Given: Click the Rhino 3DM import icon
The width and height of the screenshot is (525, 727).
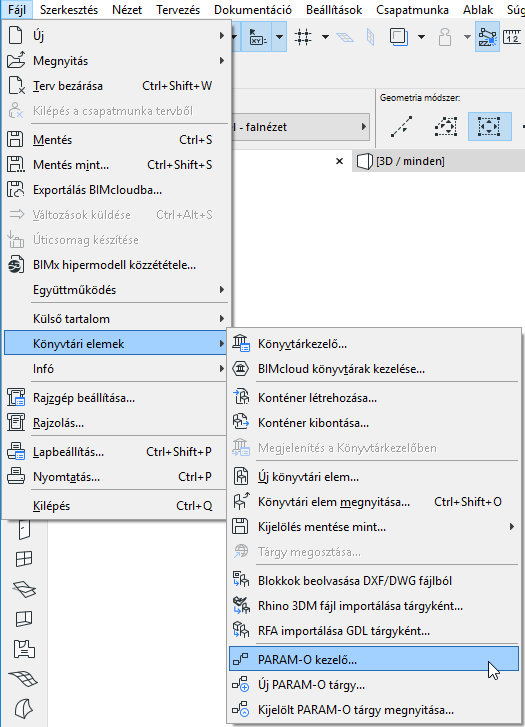Looking at the screenshot, I should 241,605.
